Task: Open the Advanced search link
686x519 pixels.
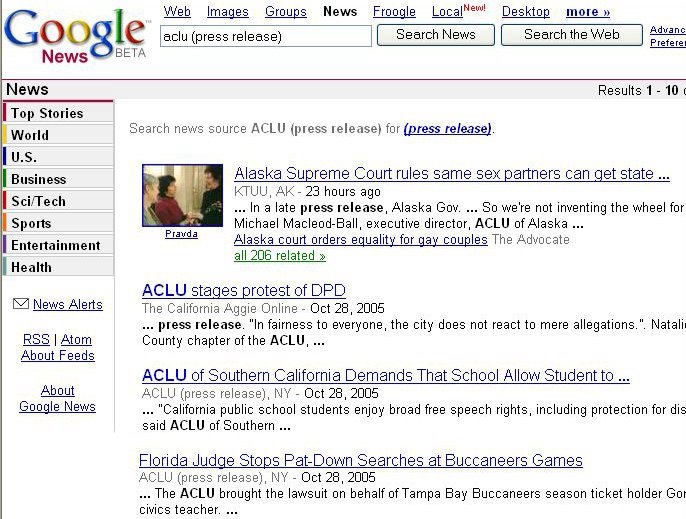Action: [668, 30]
